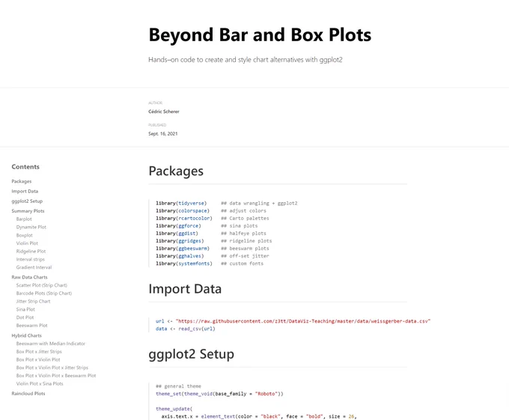Select Jitter Strip Chart link

click(x=33, y=301)
